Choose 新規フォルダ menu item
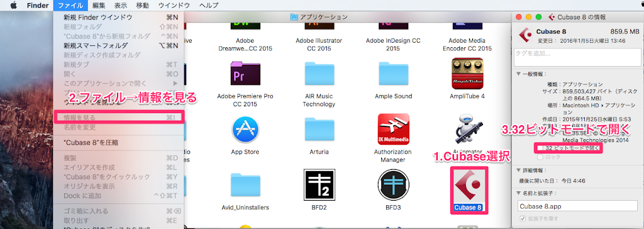Image resolution: width=644 pixels, height=229 pixels. tap(119, 26)
